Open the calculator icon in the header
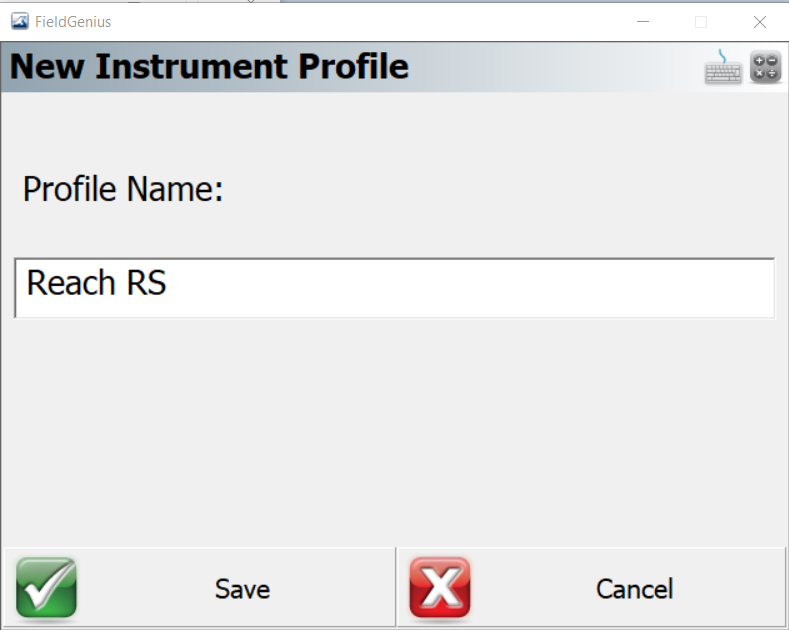 tap(765, 67)
